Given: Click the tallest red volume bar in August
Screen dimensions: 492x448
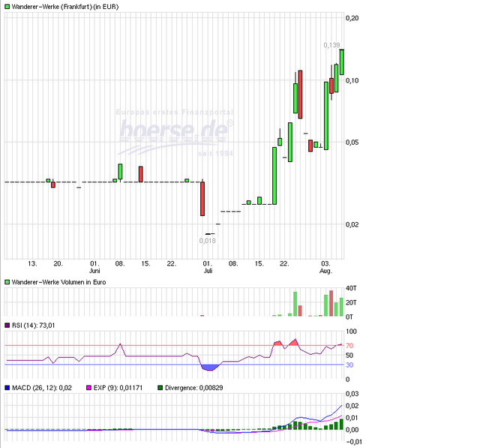Looking at the screenshot, I should [x=331, y=303].
